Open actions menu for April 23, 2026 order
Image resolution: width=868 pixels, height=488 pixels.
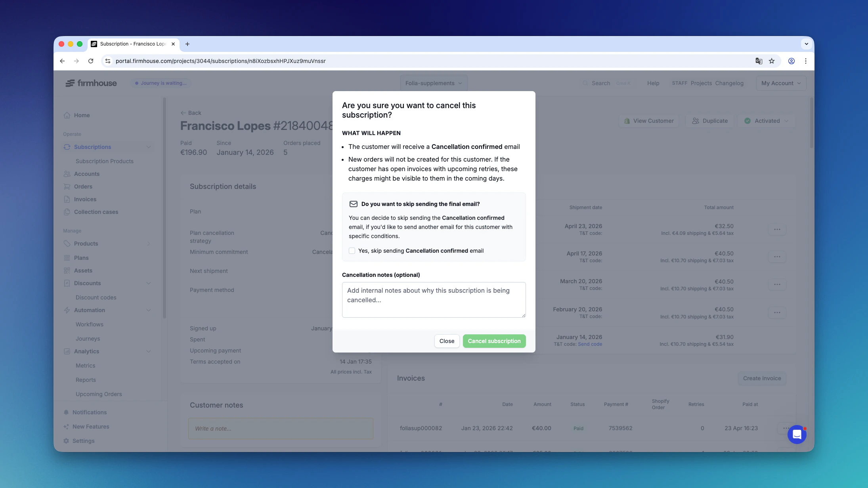pos(777,229)
